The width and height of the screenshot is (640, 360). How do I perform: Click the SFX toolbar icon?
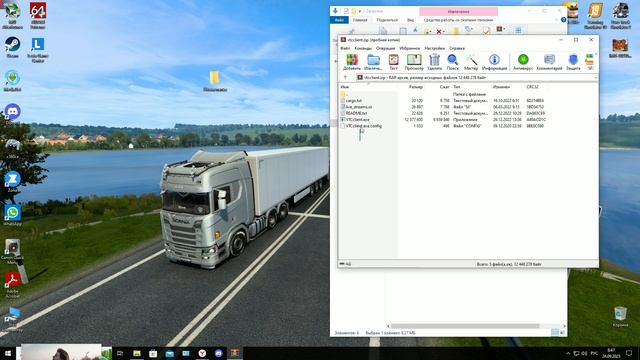coord(590,62)
